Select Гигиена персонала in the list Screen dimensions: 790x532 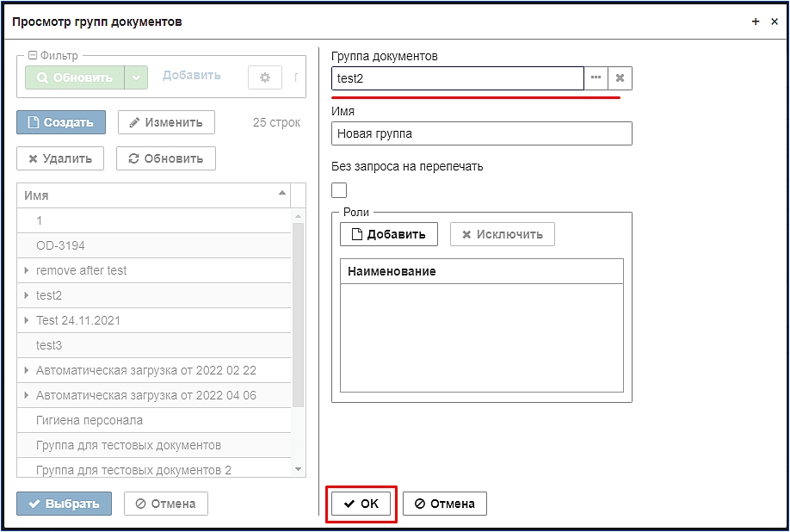pyautogui.click(x=154, y=420)
